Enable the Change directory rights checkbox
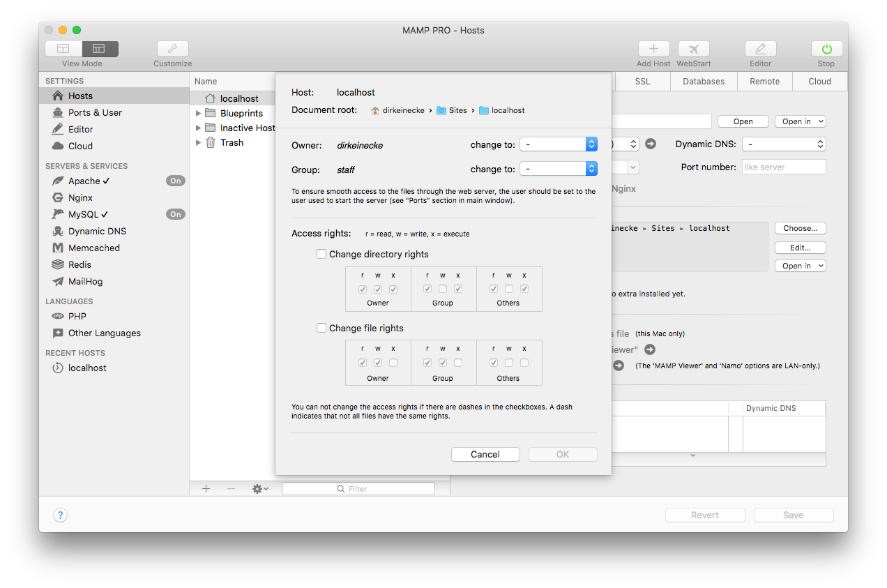 321,255
